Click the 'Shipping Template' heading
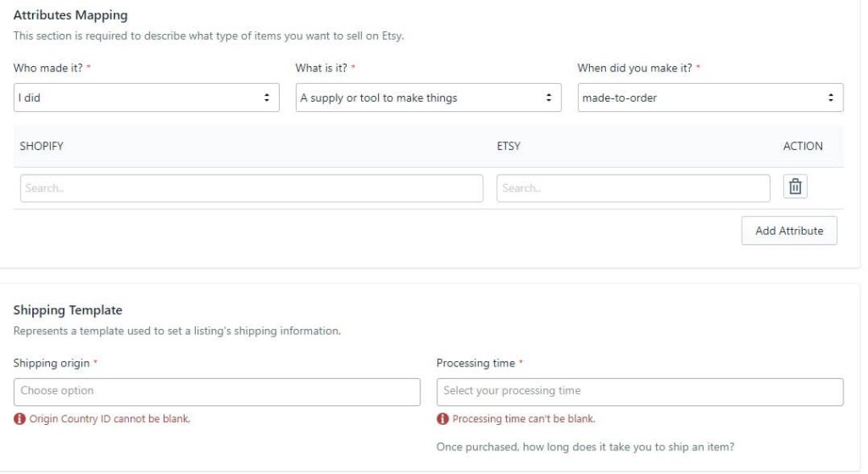 coord(68,310)
